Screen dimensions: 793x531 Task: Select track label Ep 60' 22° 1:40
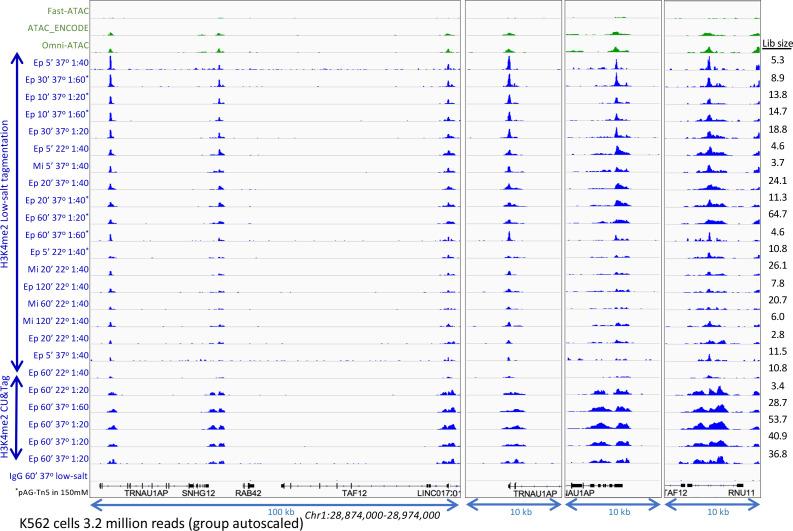pos(58,372)
